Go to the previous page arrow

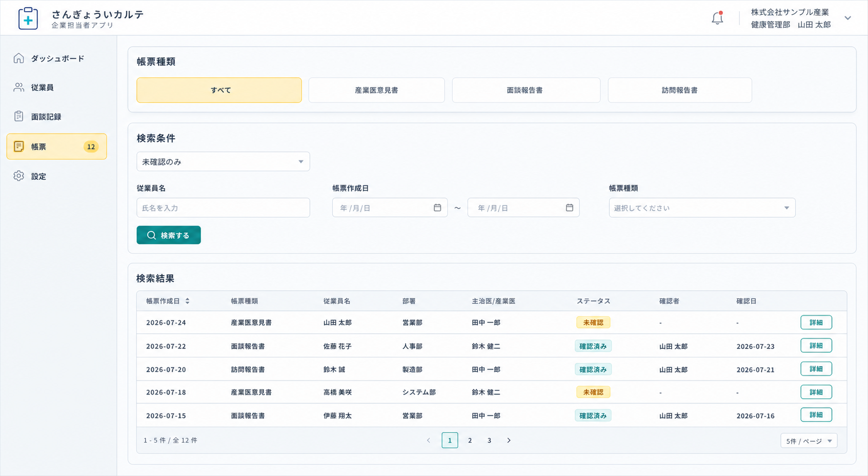pos(429,440)
